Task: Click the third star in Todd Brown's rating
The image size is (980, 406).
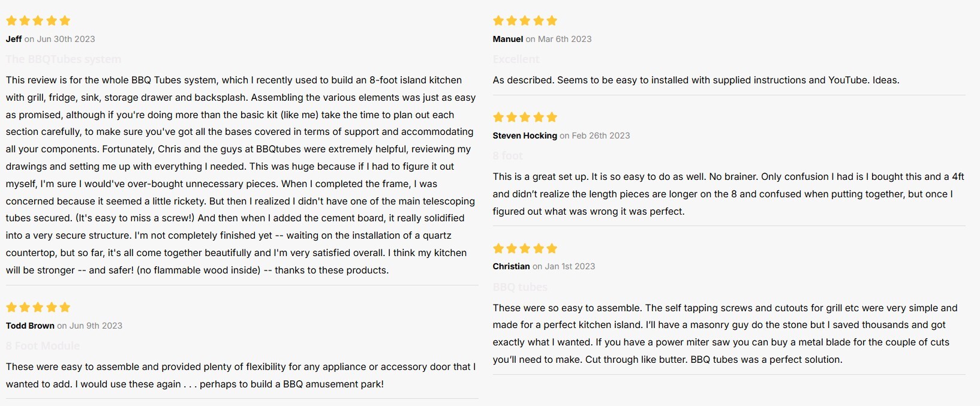Action: click(38, 308)
